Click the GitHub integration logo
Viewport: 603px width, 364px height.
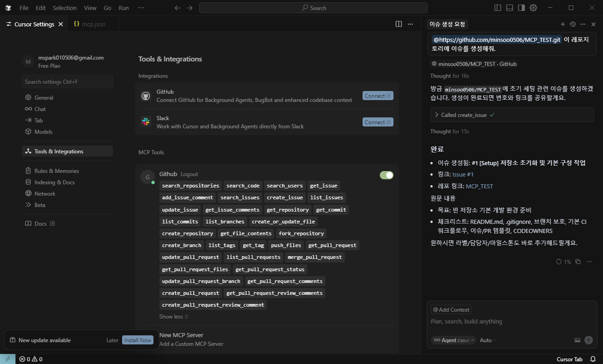coord(146,96)
